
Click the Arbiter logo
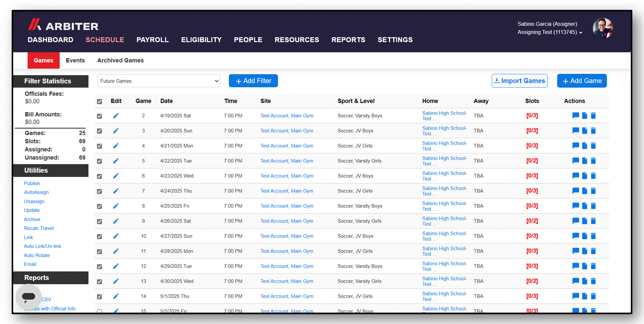[x=63, y=25]
